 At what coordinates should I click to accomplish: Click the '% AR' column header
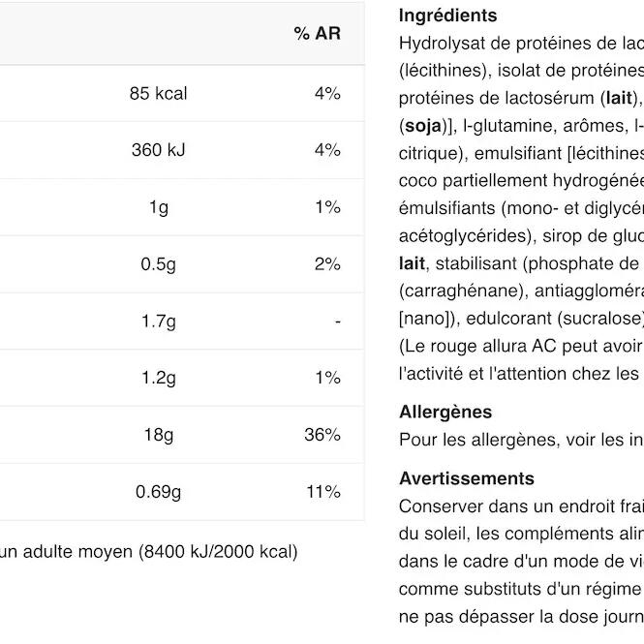pos(317,34)
